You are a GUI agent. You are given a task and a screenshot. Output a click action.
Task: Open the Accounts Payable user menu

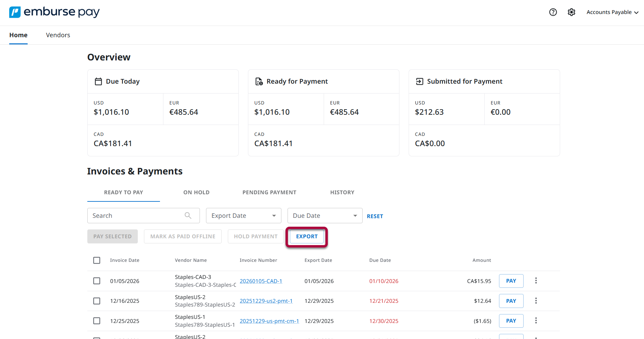612,12
